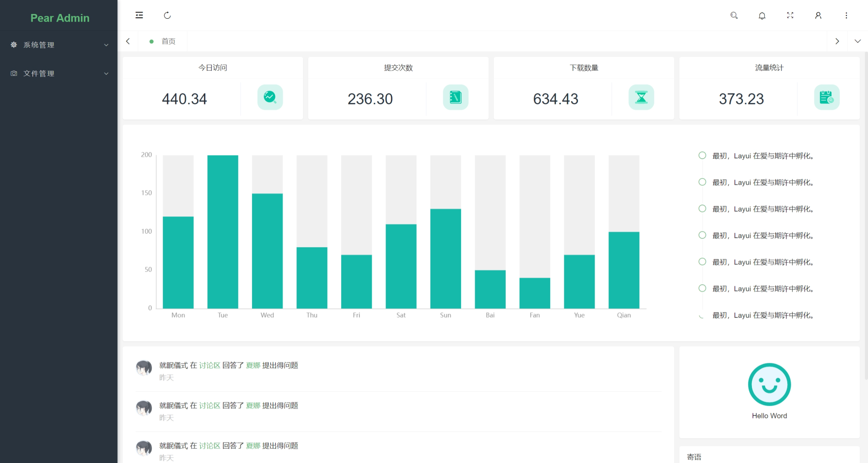Open the user profile icon
Screen dimensions: 868x463
tap(818, 15)
